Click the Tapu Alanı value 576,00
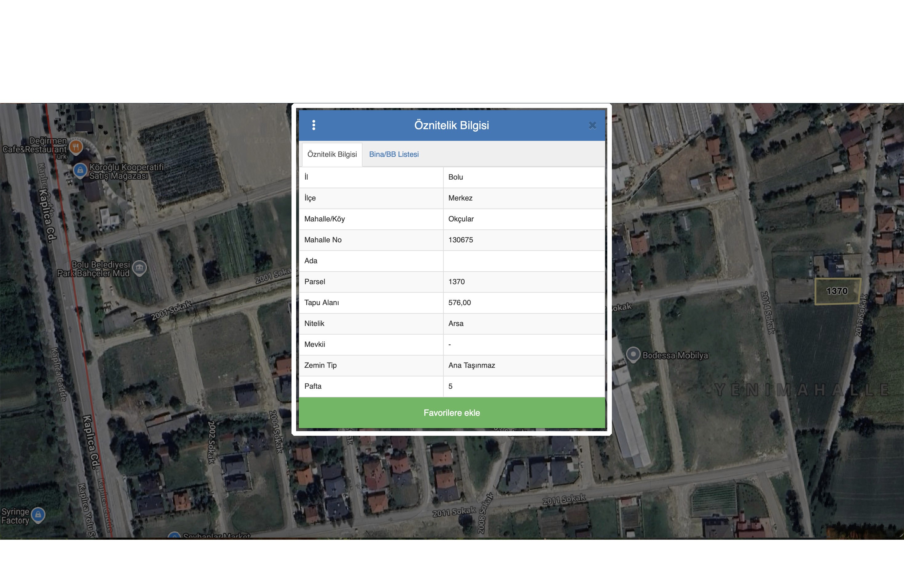Screen dimensions: 904x588 459,302
